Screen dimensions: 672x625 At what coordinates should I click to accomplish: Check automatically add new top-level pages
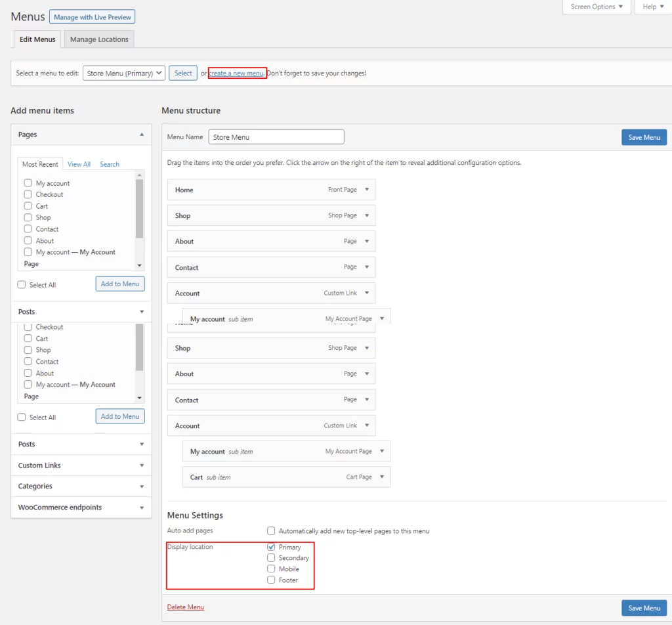(271, 530)
